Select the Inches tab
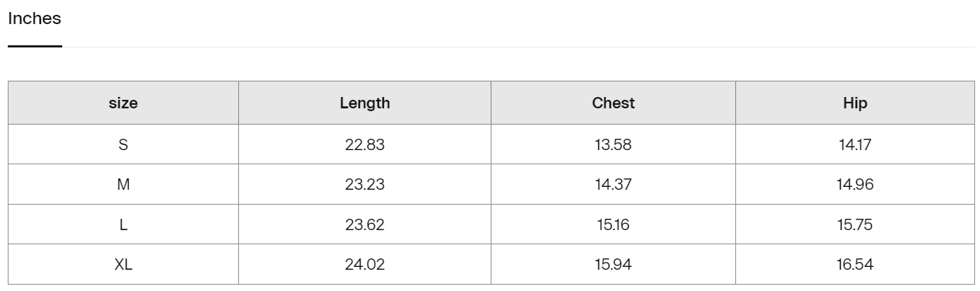The width and height of the screenshot is (980, 291). coord(35,20)
